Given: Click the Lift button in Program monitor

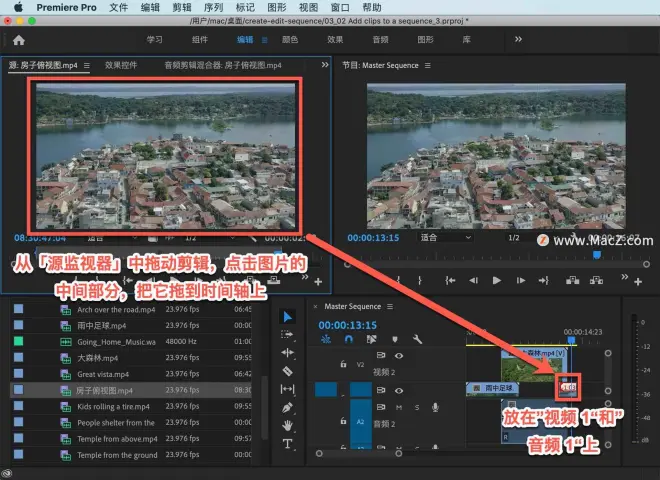Looking at the screenshot, I should pos(572,280).
